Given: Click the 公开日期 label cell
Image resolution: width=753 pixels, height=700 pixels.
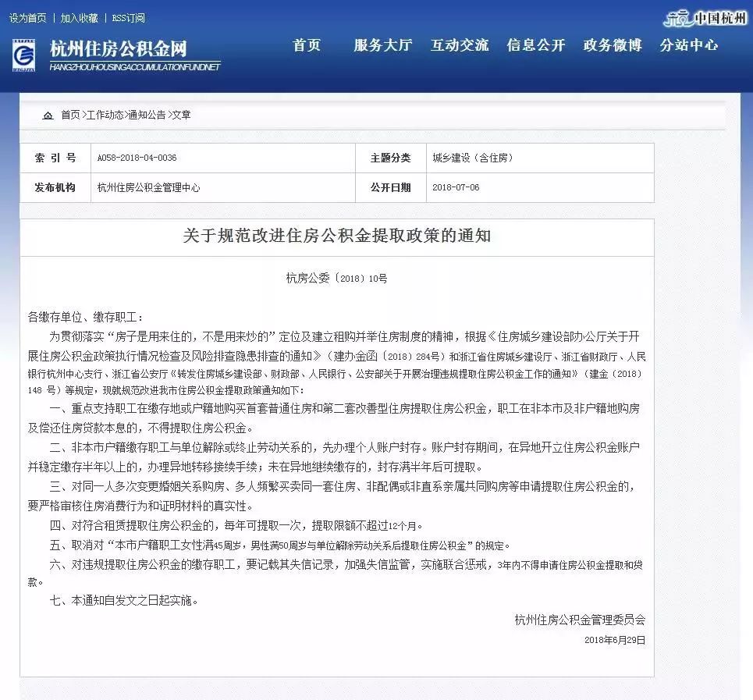Looking at the screenshot, I should (x=391, y=188).
